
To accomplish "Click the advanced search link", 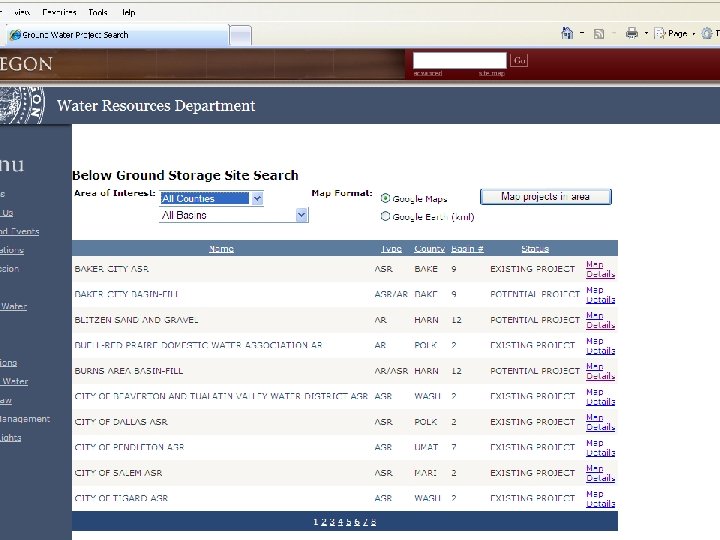I will 428,73.
